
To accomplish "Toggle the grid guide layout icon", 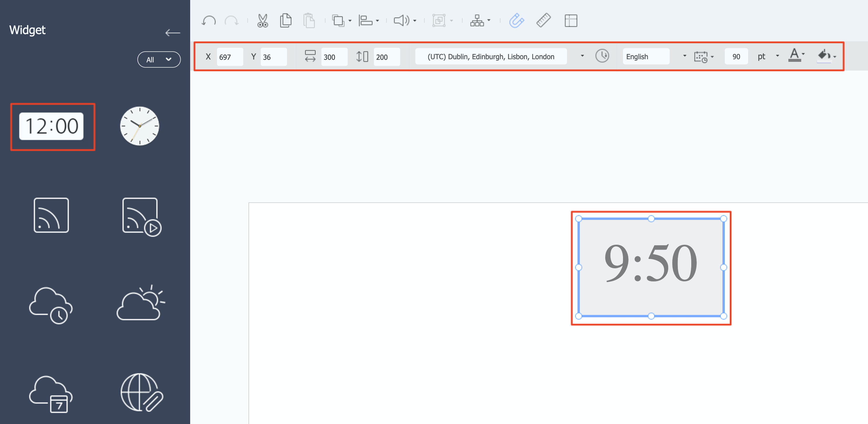I will click(571, 21).
